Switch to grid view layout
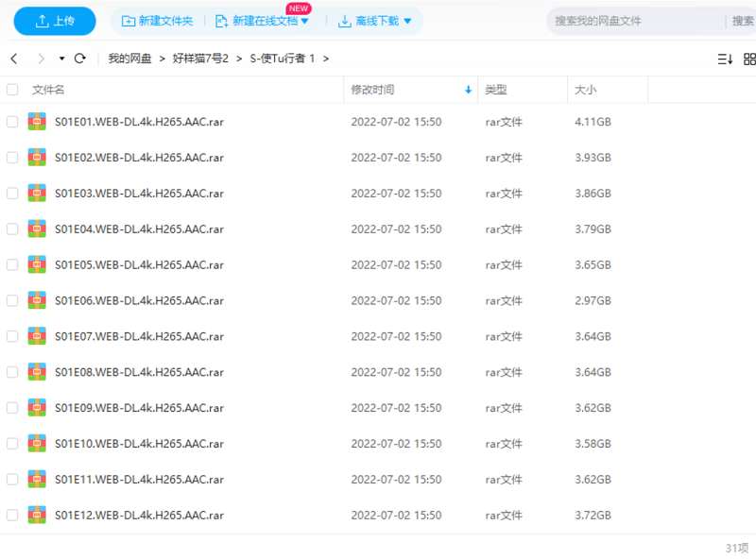The width and height of the screenshot is (756, 559). [749, 59]
